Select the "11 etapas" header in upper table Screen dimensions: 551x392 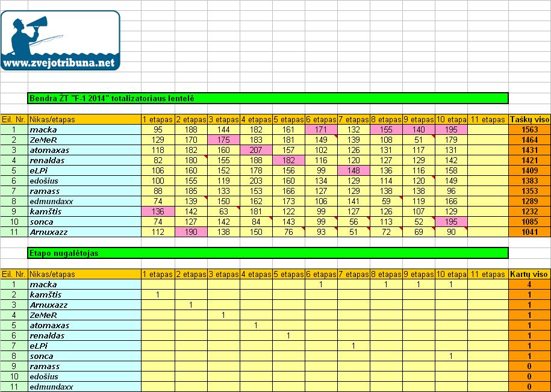[487, 119]
